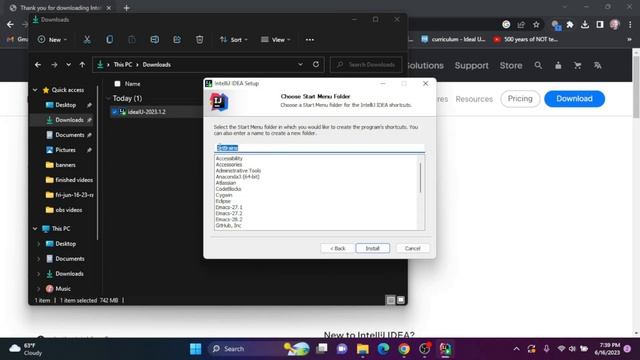Toggle checkbox for ideaIU-2023.1.2 file
Image resolution: width=640 pixels, height=360 pixels.
[115, 112]
